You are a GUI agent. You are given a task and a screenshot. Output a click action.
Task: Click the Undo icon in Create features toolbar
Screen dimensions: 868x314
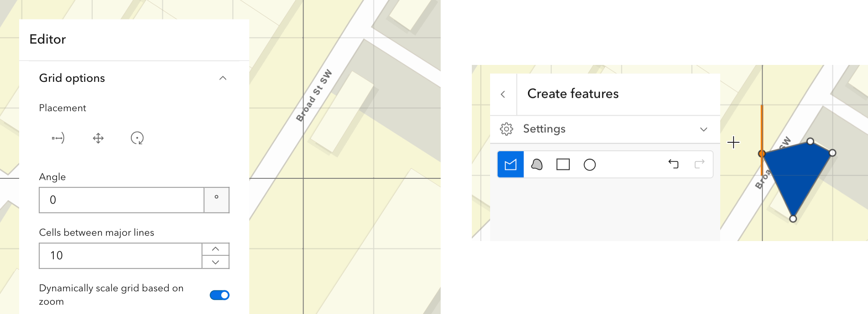[x=673, y=164]
